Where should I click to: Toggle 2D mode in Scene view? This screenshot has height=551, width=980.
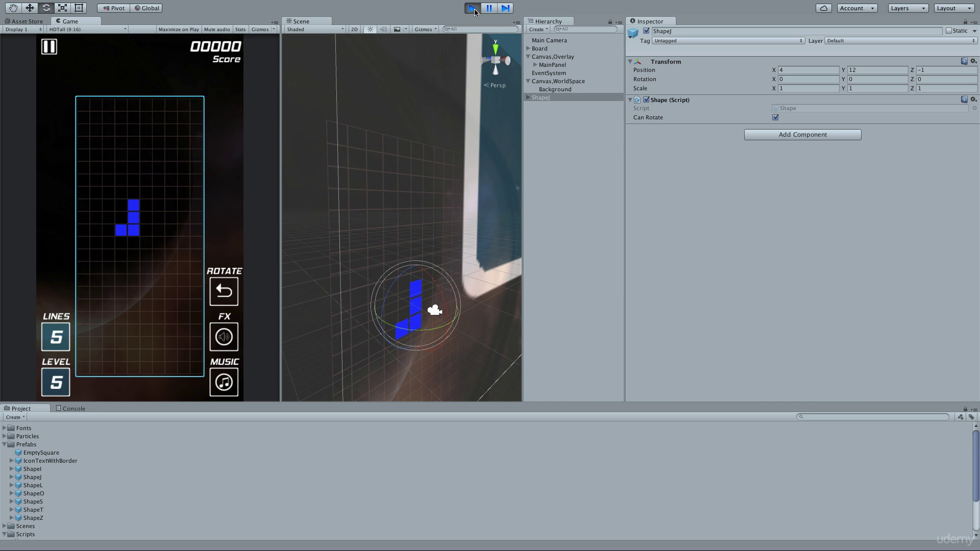354,29
